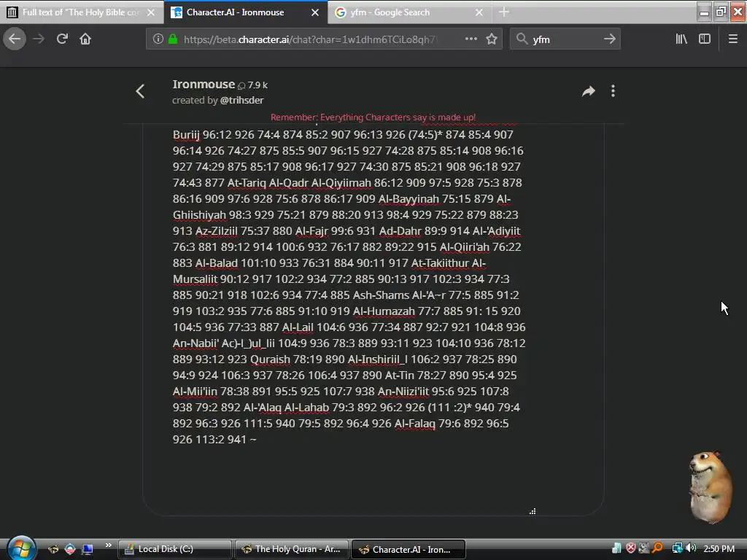Open page actions three-dots menu in address bar
The image size is (747, 560).
(x=471, y=39)
